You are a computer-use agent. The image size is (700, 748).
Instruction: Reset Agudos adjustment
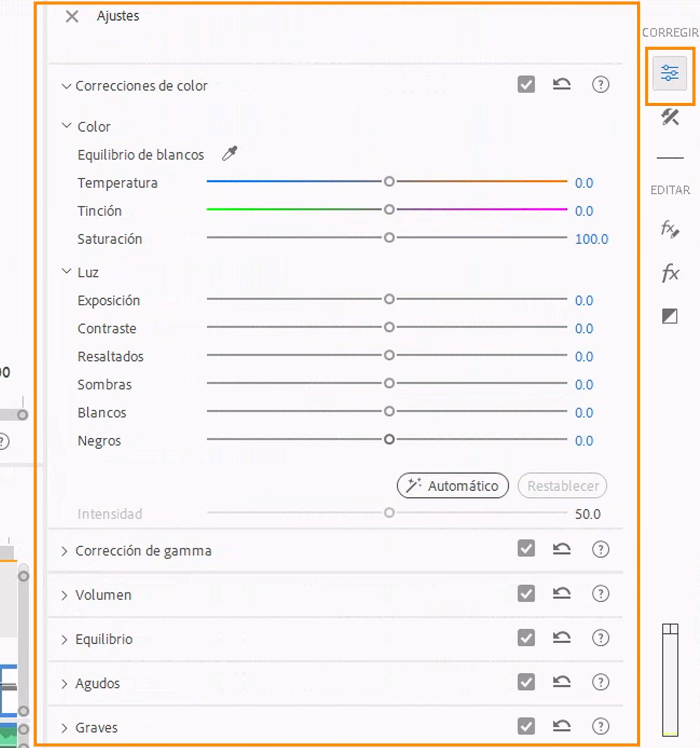click(562, 681)
